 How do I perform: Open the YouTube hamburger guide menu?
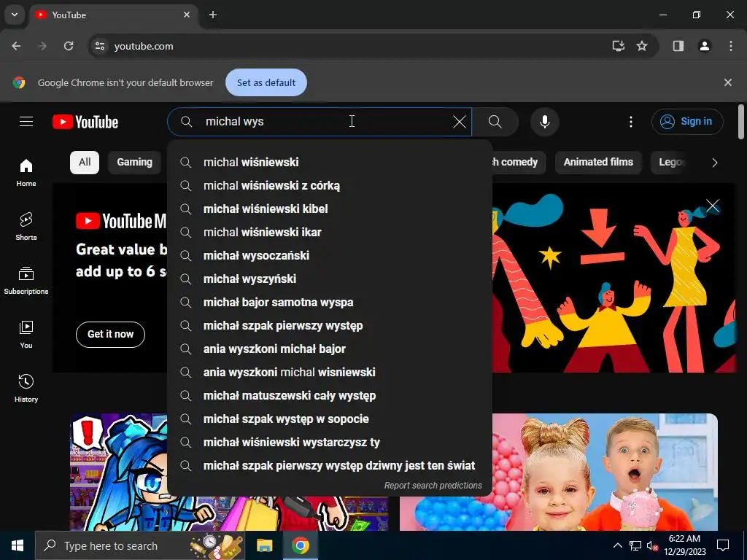pyautogui.click(x=26, y=122)
